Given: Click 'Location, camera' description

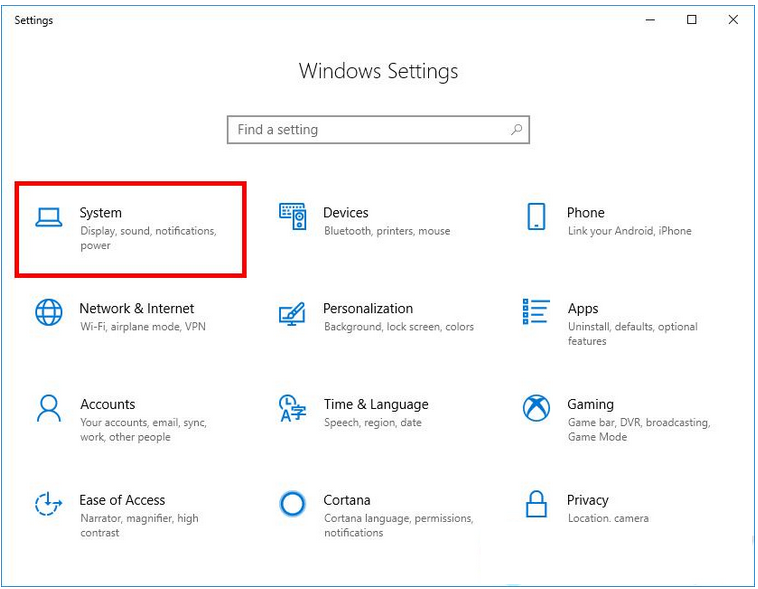Looking at the screenshot, I should click(x=608, y=518).
